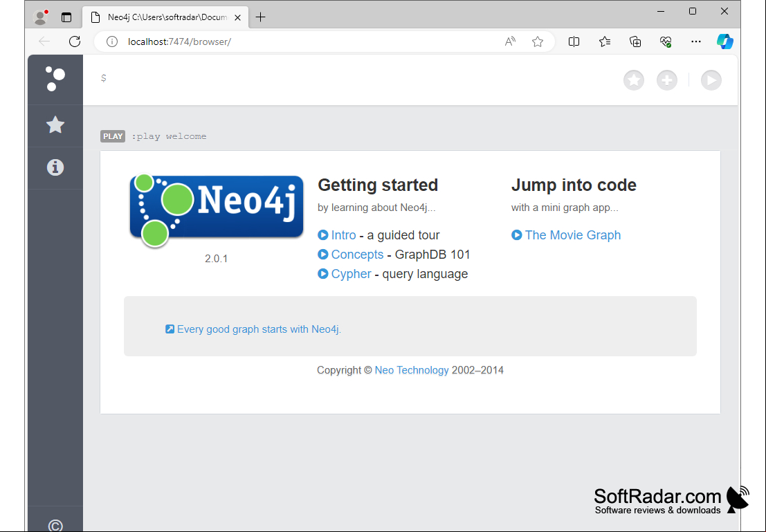Click the address bar URL localhost:7474/browser/
The width and height of the screenshot is (766, 532).
(x=179, y=42)
